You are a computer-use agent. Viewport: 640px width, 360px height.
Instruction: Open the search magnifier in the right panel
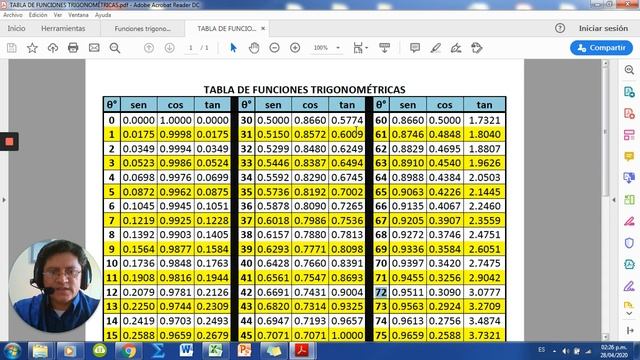tap(629, 70)
